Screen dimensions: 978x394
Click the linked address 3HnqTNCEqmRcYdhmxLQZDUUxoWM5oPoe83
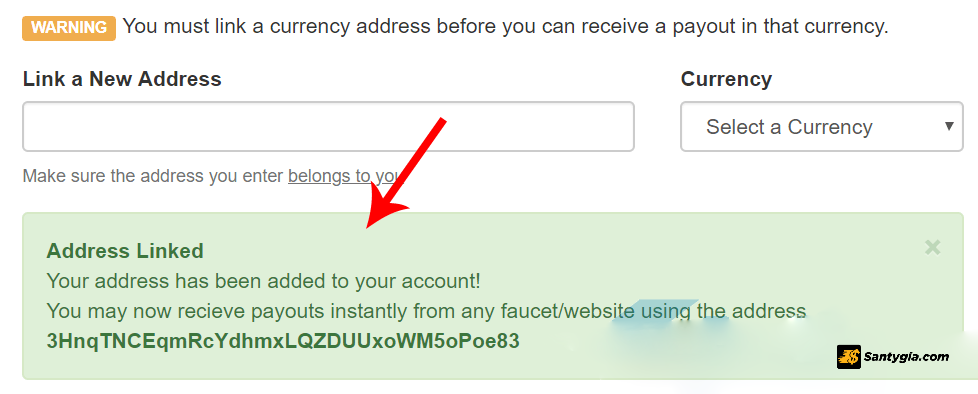pos(283,341)
